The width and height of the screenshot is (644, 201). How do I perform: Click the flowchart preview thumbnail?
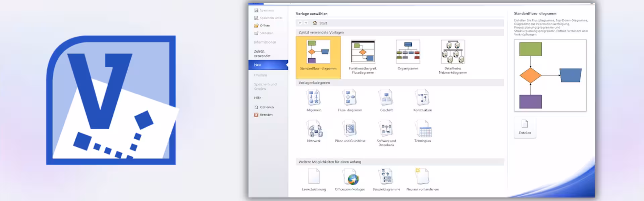point(550,75)
